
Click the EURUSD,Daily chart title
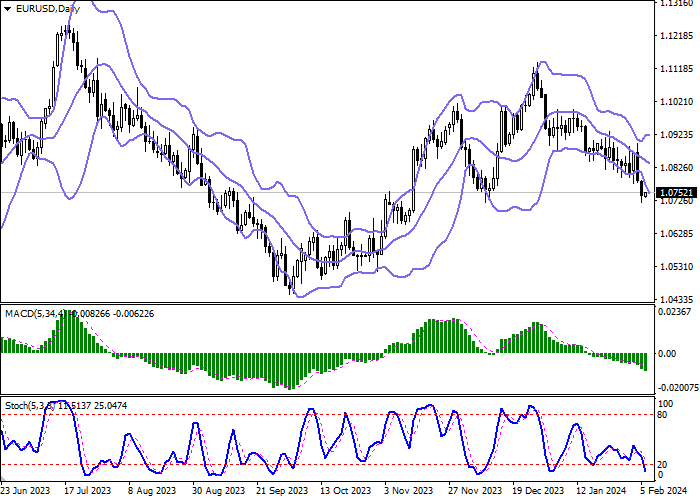[x=48, y=9]
